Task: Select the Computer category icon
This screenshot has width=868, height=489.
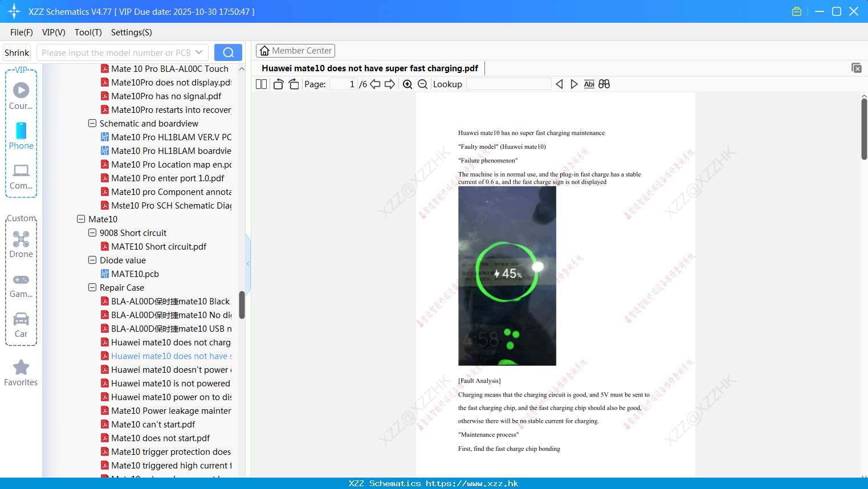Action: tap(21, 170)
